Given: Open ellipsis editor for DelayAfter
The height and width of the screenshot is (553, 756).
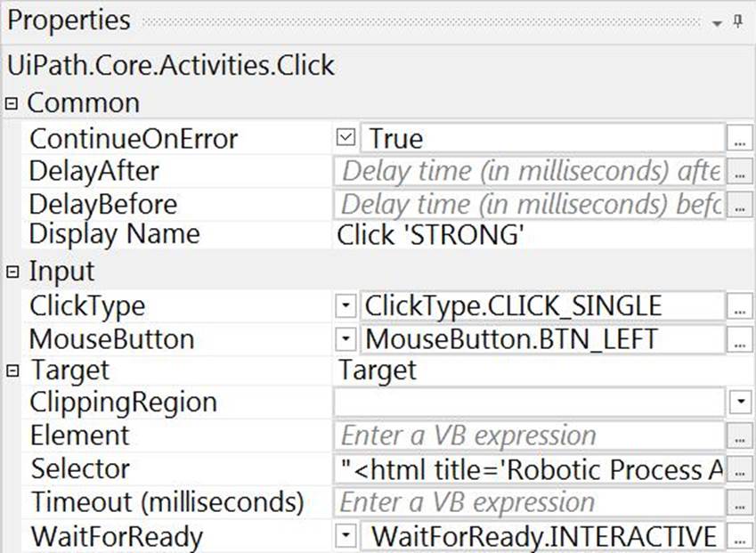Looking at the screenshot, I should [741, 172].
